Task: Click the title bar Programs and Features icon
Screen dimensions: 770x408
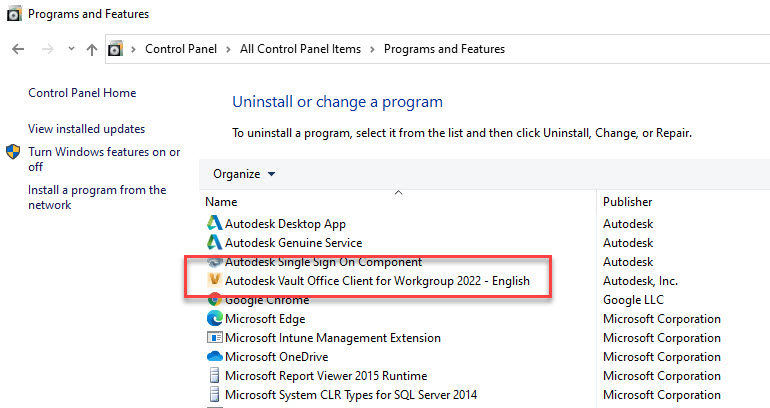Action: point(14,14)
